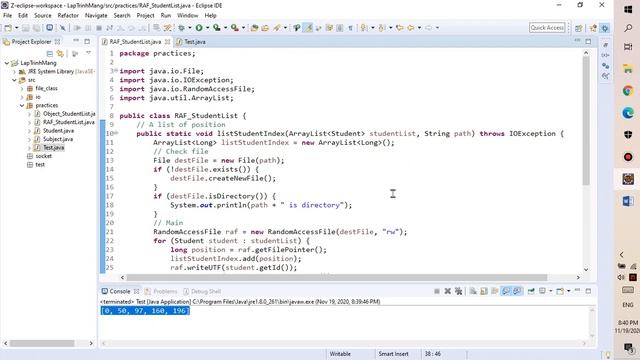This screenshot has width=640, height=360.
Task: Click the Project Explorer horizontal scrollbar
Action: [x=42, y=343]
